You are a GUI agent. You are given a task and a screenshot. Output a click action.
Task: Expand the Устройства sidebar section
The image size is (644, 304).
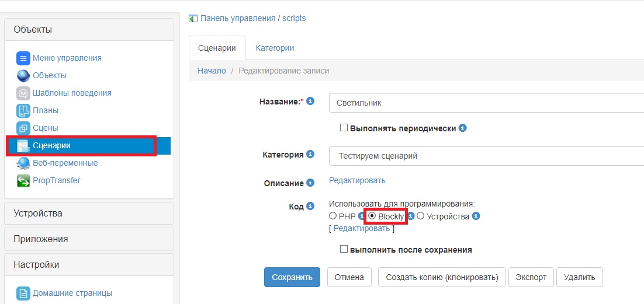[89, 214]
